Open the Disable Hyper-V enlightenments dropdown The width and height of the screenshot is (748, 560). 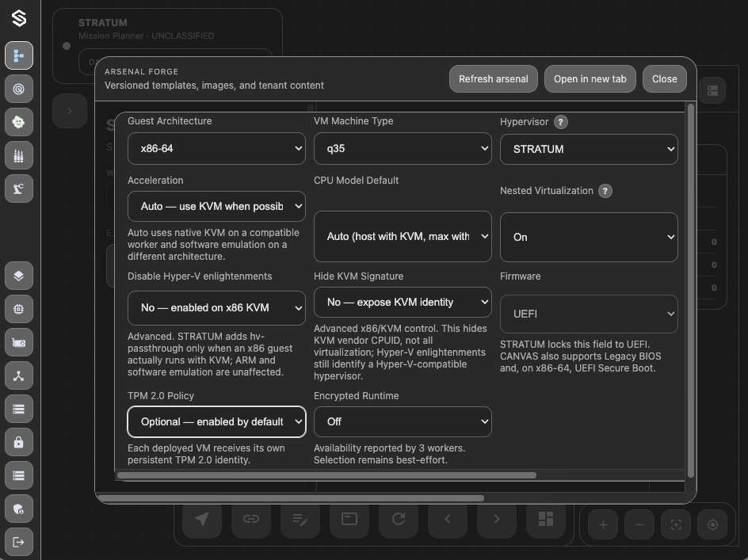point(216,307)
